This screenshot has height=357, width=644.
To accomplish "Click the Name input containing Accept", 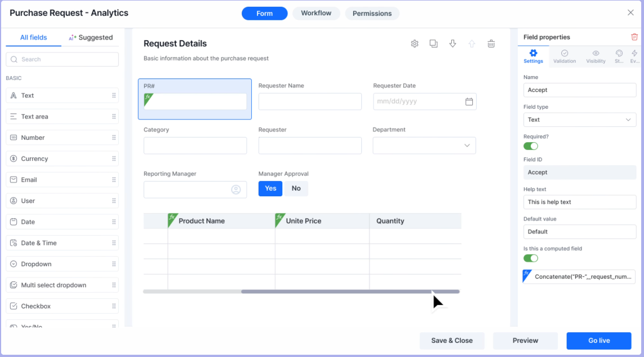I will pos(580,90).
